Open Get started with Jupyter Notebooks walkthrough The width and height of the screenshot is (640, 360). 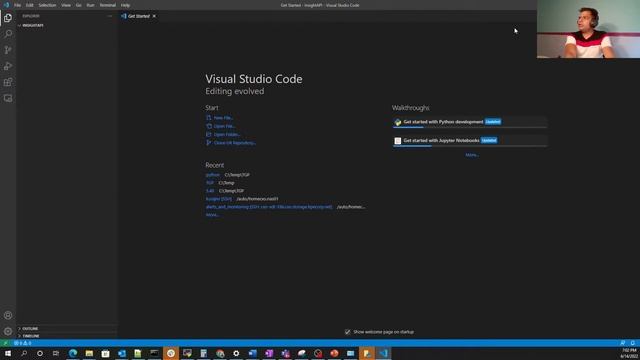point(469,140)
